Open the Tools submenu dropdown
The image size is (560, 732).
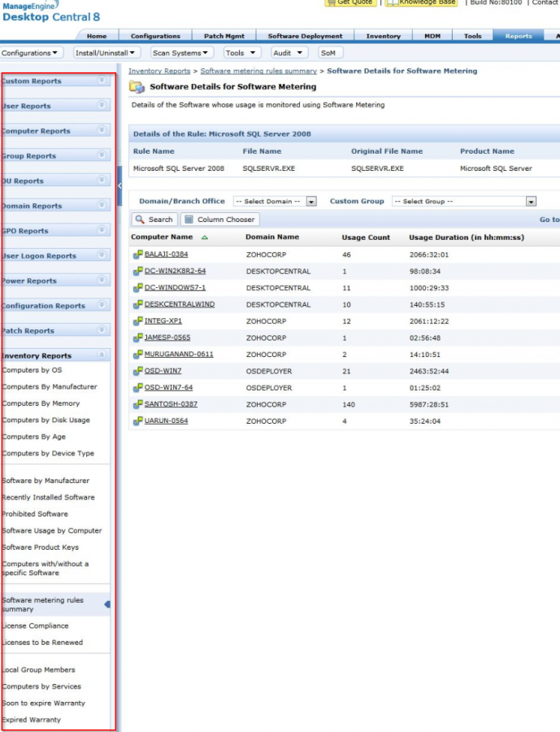pyautogui.click(x=241, y=53)
